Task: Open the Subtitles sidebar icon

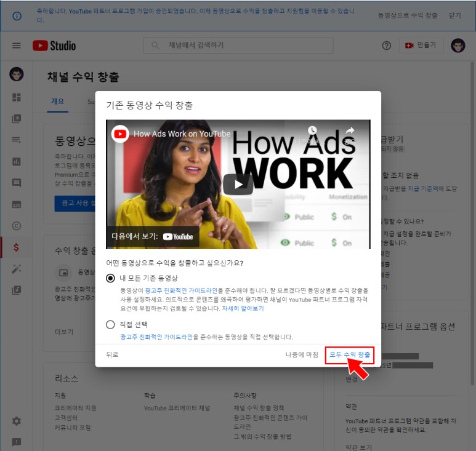Action: click(x=17, y=204)
